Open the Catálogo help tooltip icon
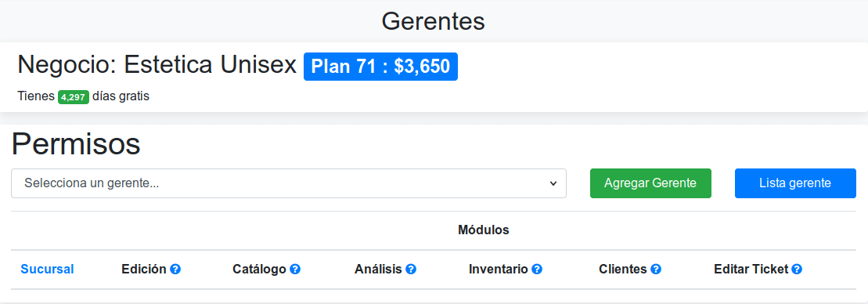 click(x=295, y=269)
